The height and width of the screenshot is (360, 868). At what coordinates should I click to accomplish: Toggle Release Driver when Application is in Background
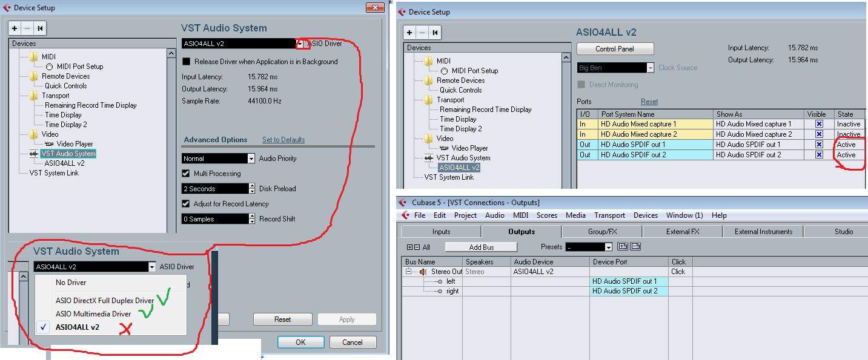click(x=187, y=62)
